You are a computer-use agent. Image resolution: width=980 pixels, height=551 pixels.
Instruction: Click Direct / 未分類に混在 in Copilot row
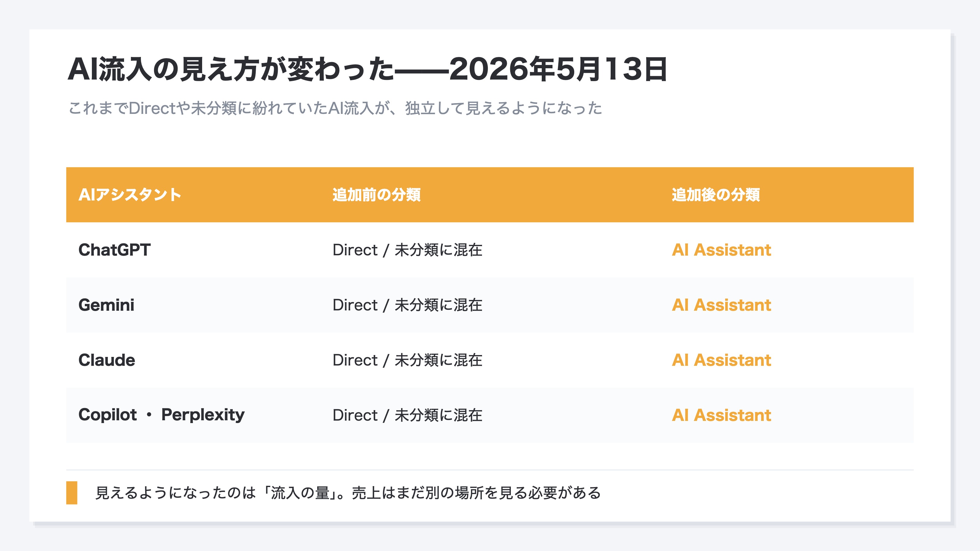(407, 415)
